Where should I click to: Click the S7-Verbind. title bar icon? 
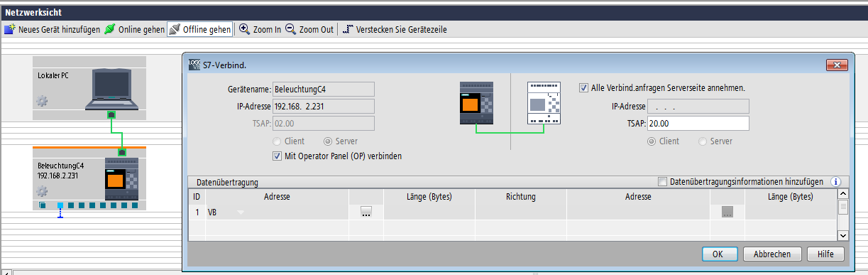pos(194,65)
